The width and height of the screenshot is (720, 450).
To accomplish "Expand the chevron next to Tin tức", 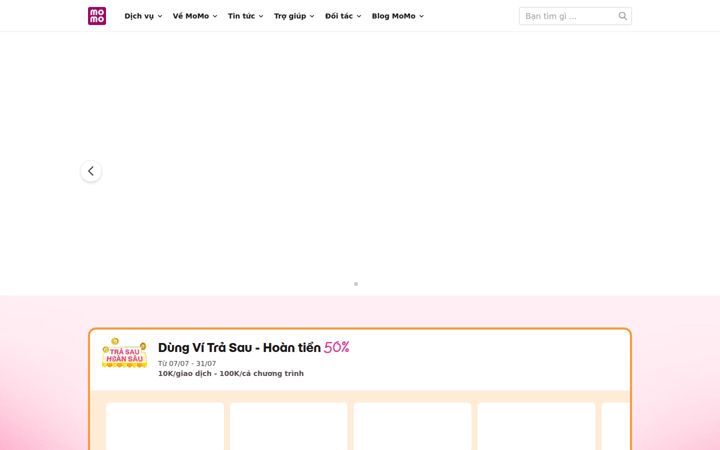I will click(x=261, y=16).
